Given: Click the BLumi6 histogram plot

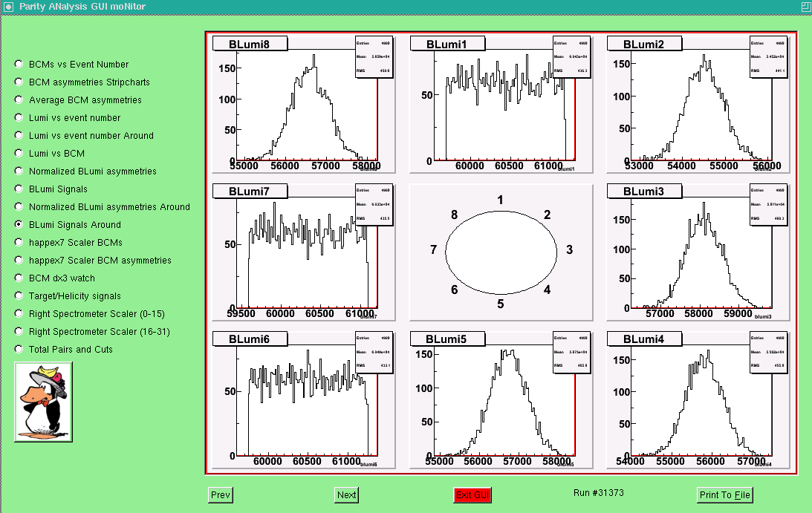Looking at the screenshot, I should (303, 399).
